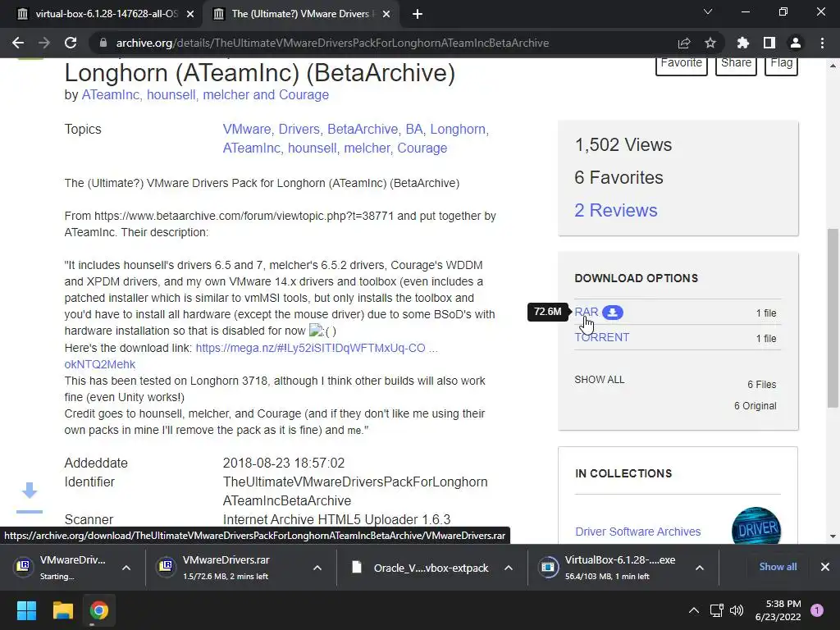Screen dimensions: 840x630
Task: Click the Flag button
Action: tap(781, 65)
